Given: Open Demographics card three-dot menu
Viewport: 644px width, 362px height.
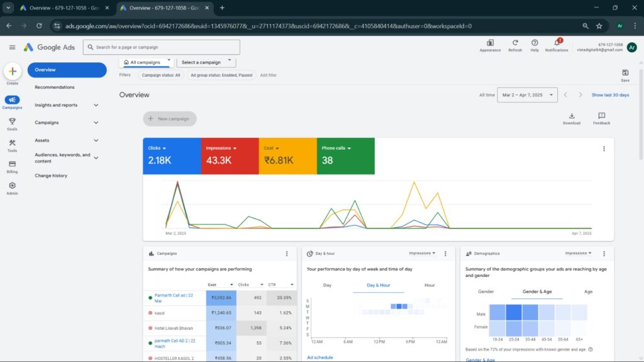Looking at the screenshot, I should pyautogui.click(x=604, y=254).
